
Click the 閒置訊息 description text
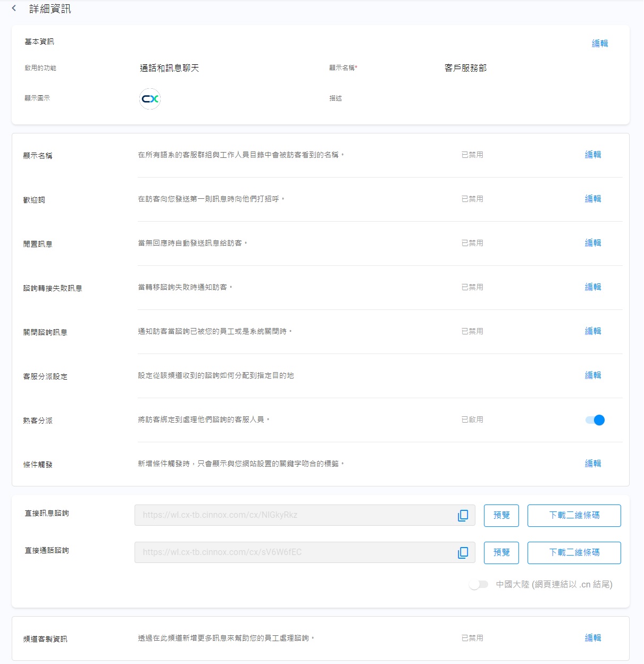point(193,243)
